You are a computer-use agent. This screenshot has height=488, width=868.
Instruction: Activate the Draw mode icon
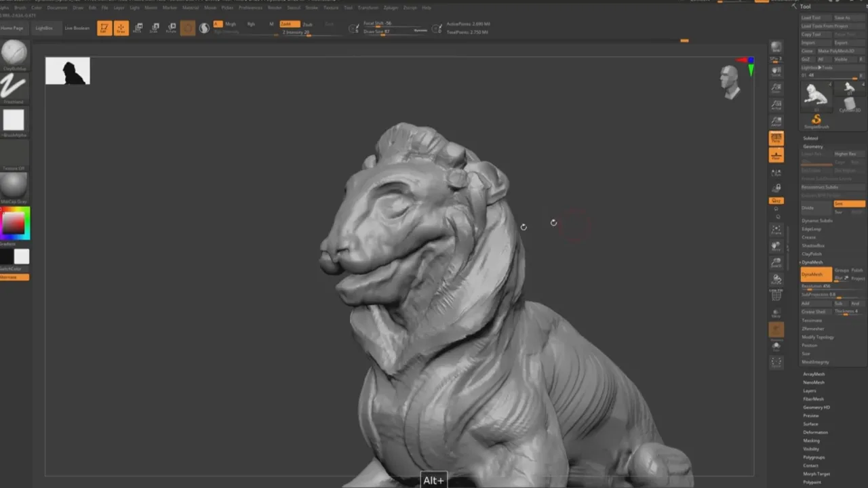pyautogui.click(x=121, y=28)
